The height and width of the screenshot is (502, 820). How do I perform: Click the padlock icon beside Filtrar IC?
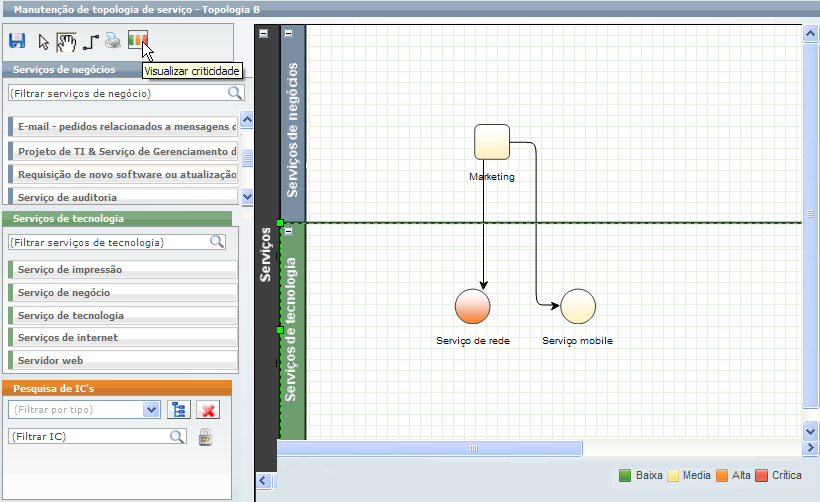click(206, 437)
